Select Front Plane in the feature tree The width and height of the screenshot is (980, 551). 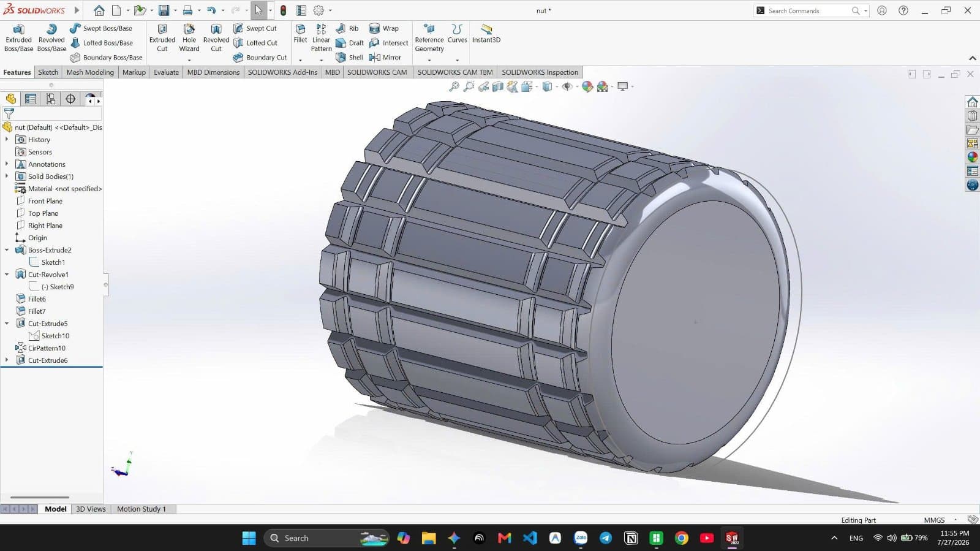[x=45, y=201]
